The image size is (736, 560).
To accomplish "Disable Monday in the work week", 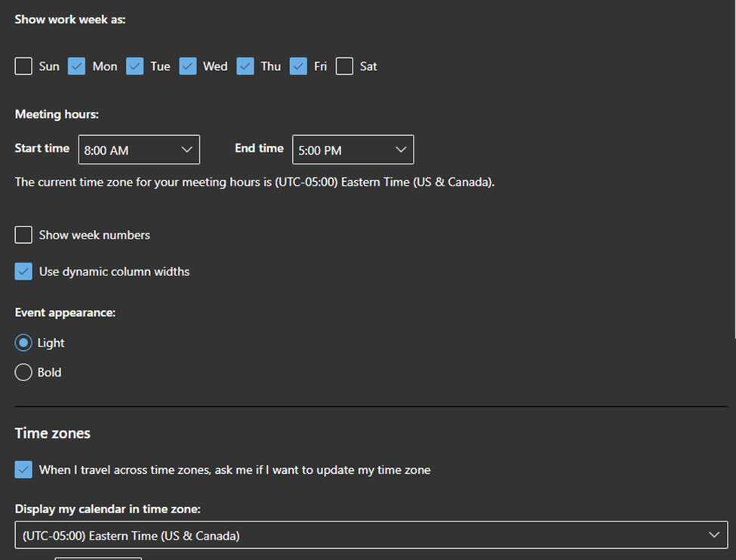I will pos(76,66).
